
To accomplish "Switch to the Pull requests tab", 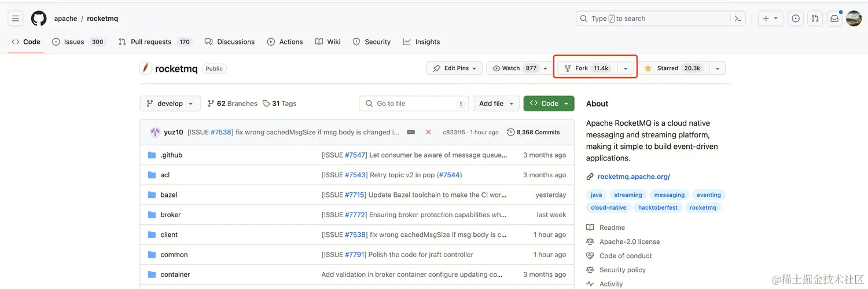I will point(155,42).
